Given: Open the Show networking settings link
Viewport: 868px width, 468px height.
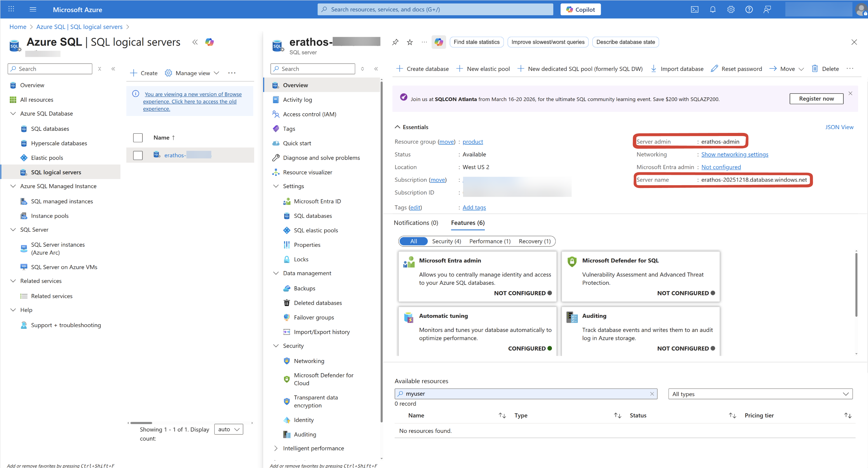Looking at the screenshot, I should [735, 154].
